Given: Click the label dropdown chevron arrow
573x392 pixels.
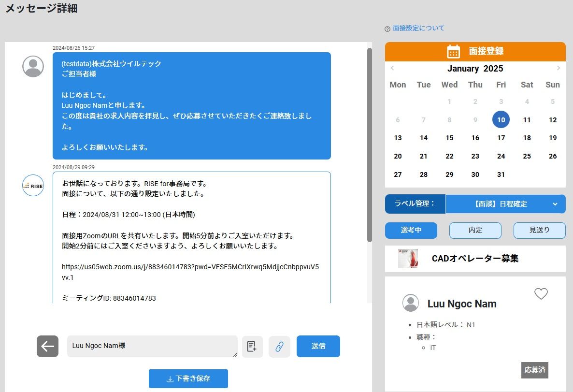Looking at the screenshot, I should point(555,204).
